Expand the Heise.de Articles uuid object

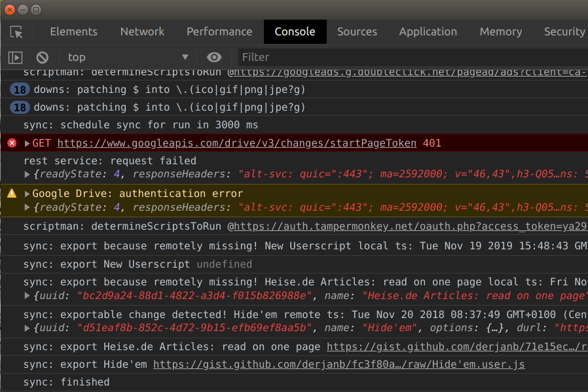(x=27, y=296)
